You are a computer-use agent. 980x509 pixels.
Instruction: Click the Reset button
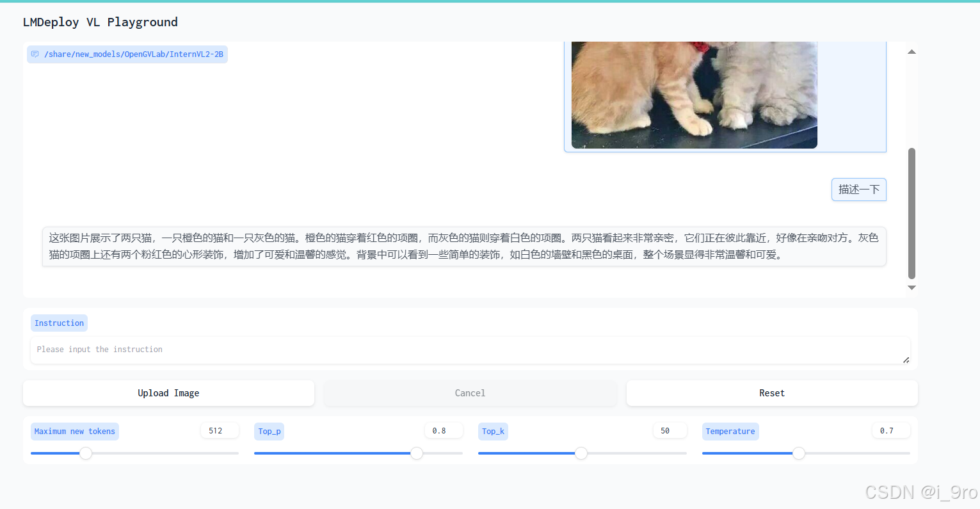coord(772,393)
